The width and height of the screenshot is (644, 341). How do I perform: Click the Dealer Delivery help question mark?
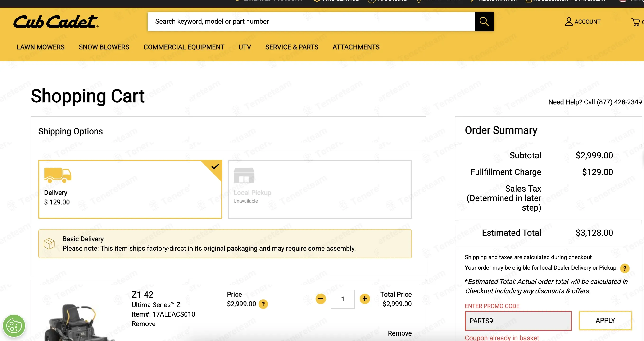click(x=625, y=268)
